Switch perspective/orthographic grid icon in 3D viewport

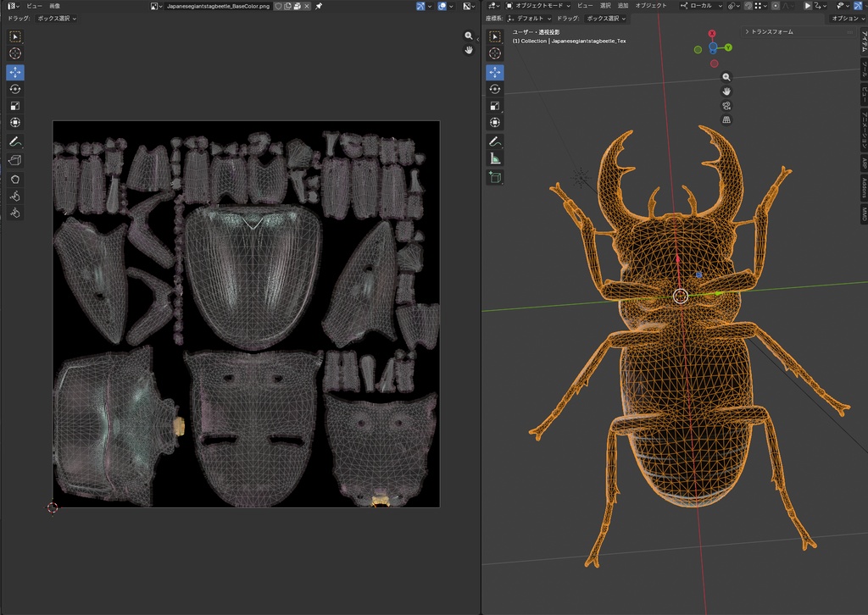[726, 120]
